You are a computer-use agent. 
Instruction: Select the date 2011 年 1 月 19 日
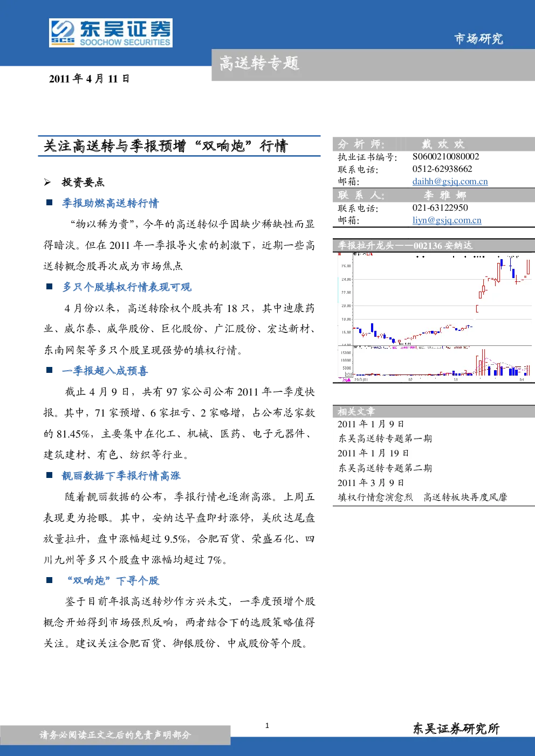(373, 454)
